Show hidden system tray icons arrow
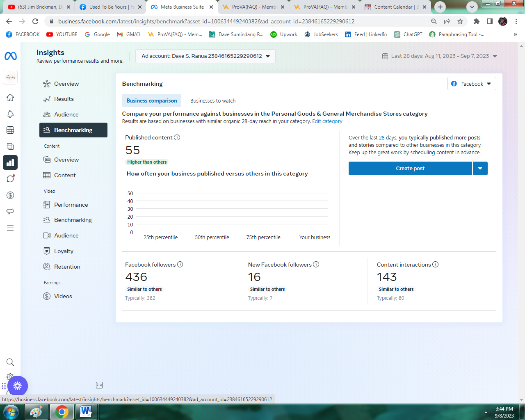This screenshot has width=525, height=420. (486, 412)
